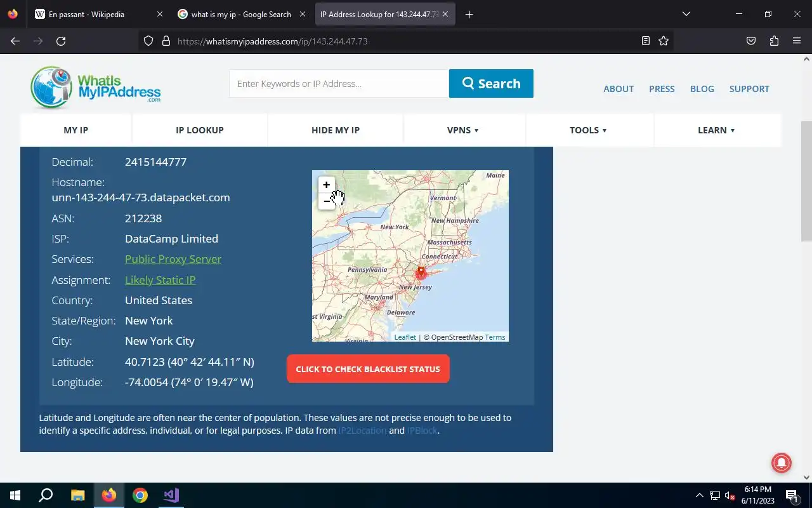Click the muted volume tray icon

tap(730, 495)
